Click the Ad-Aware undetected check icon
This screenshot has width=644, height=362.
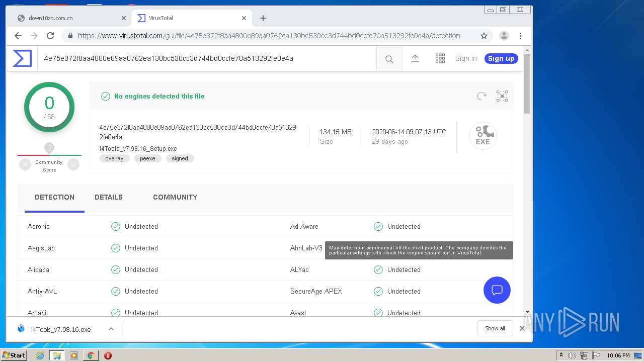(x=378, y=226)
